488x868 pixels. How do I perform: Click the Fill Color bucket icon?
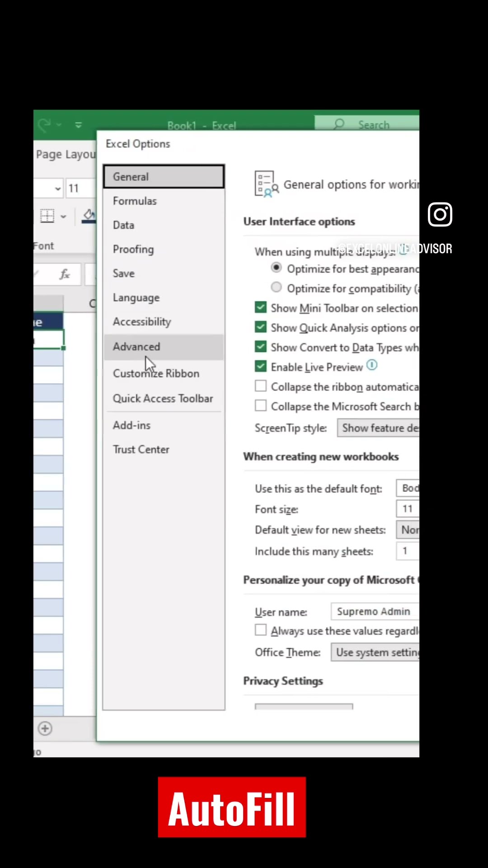89,216
